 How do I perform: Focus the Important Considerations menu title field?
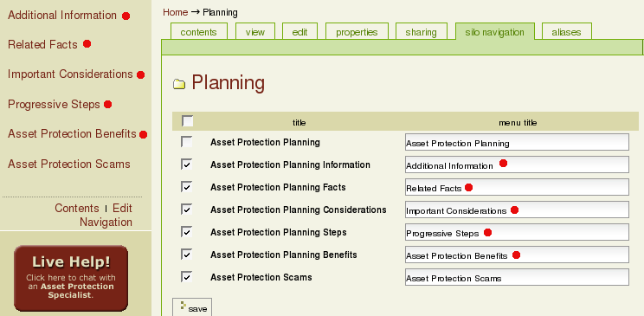pyautogui.click(x=517, y=210)
